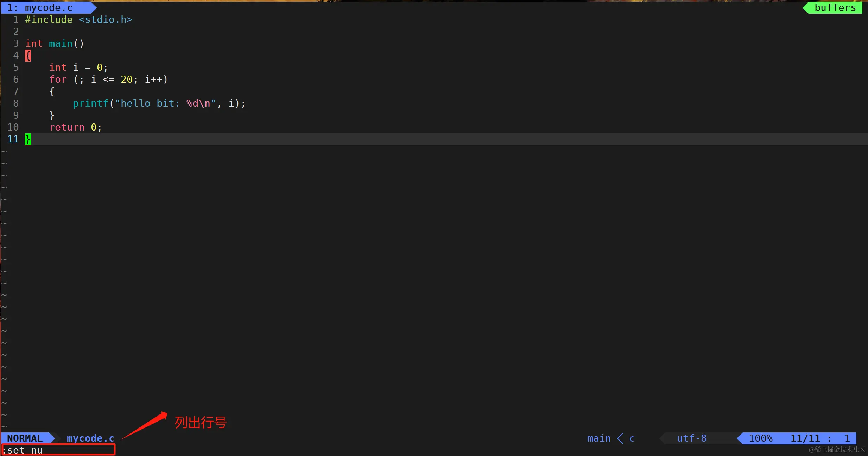868x456 pixels.
Task: Click the stdio.h include header
Action: coord(106,20)
